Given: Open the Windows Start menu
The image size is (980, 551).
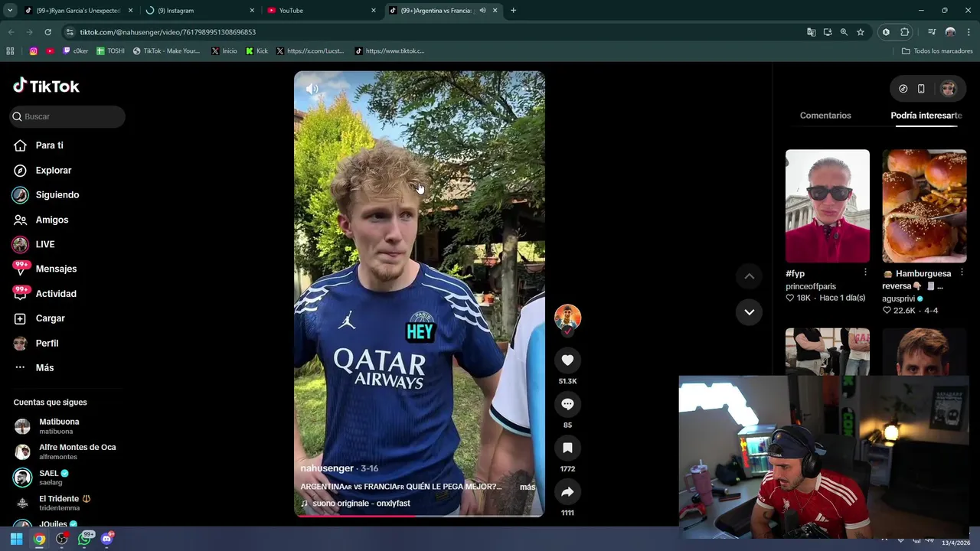Looking at the screenshot, I should [x=16, y=539].
